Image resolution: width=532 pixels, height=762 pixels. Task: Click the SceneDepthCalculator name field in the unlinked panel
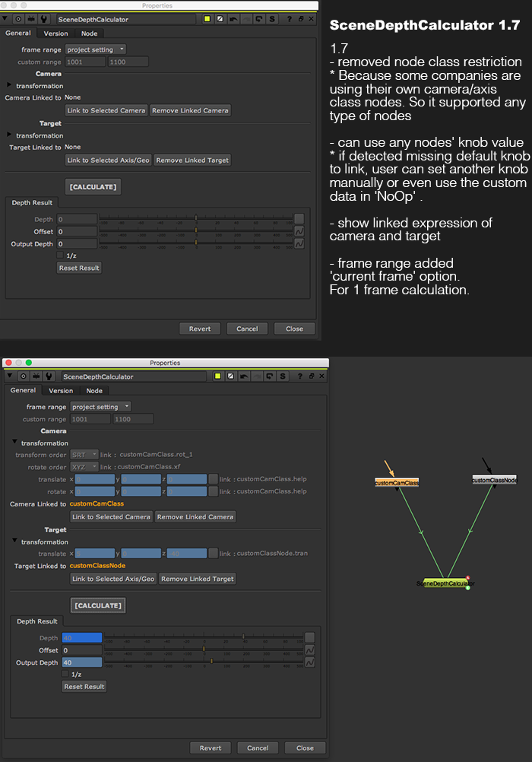[126, 19]
